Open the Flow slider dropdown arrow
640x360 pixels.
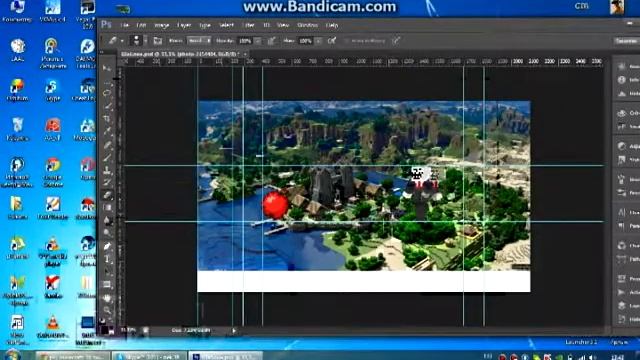(x=318, y=41)
